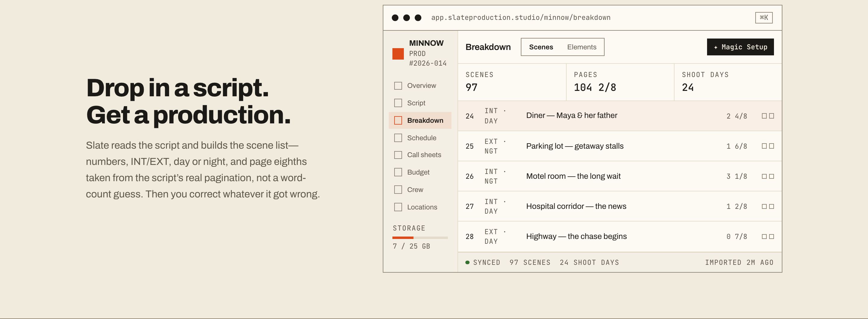Screen dimensions: 868x319
Task: Click the green synced status dot
Action: coord(467,262)
